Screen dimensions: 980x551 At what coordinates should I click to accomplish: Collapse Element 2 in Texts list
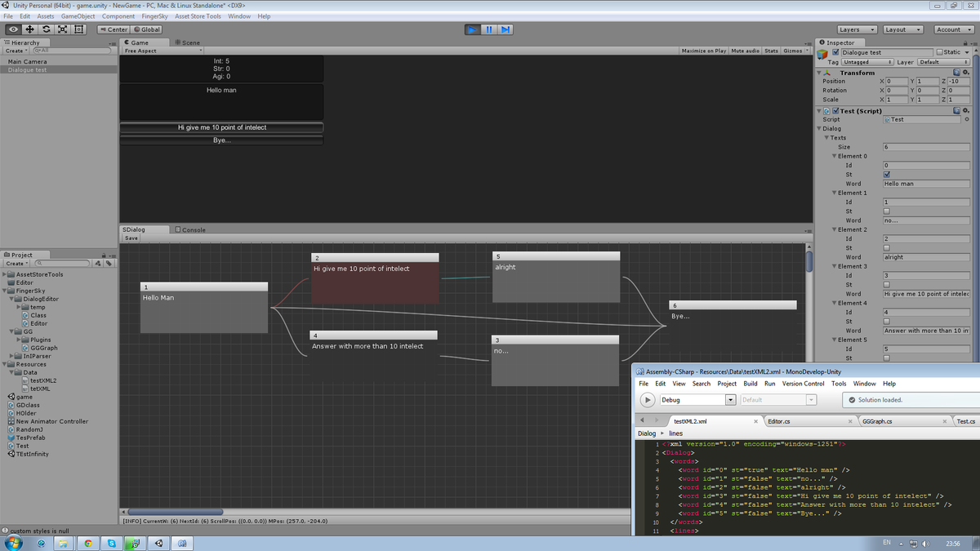[x=835, y=229]
